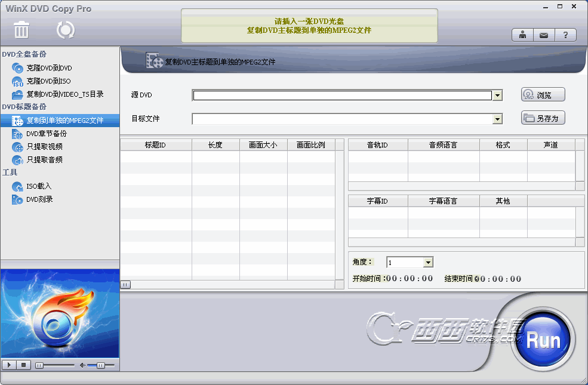588x385 pixels.
Task: Expand the 角度 dropdown
Action: [428, 263]
